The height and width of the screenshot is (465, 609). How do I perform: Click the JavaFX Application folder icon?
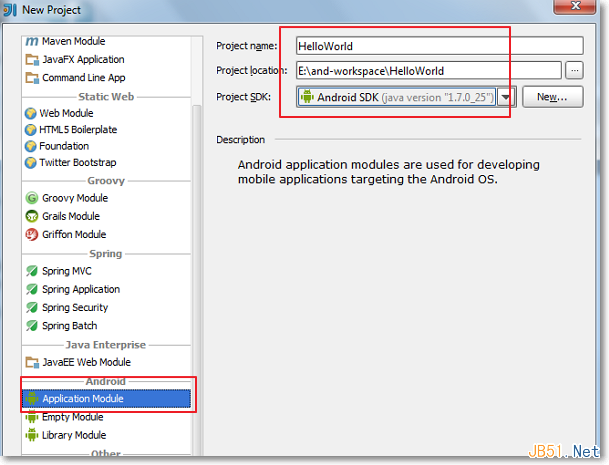[x=32, y=59]
